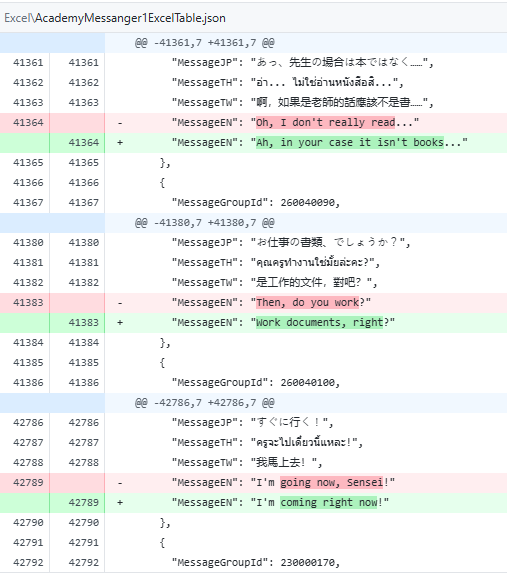This screenshot has height=578, width=507.
Task: Click the plus marker on added line 41364
Action: 120,143
